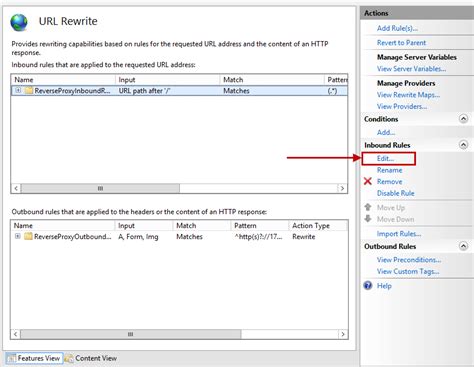The width and height of the screenshot is (474, 367).
Task: Collapse the Outbound Rules section
Action: (x=463, y=246)
